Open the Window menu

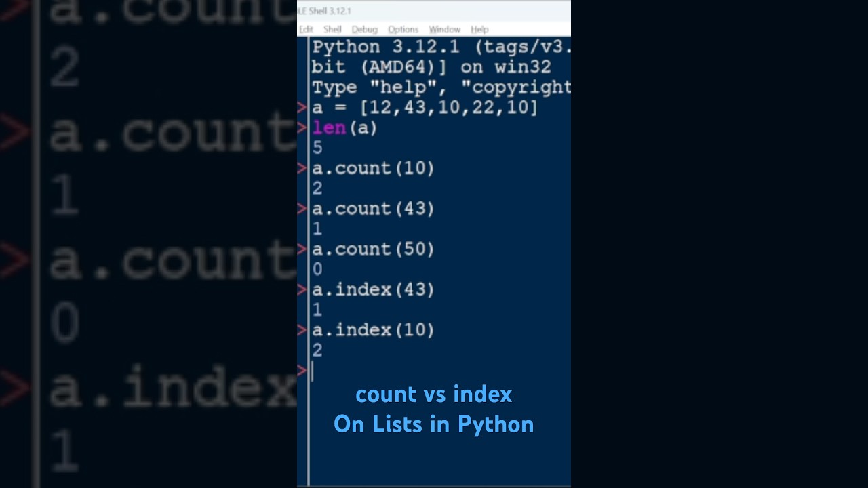click(x=444, y=29)
